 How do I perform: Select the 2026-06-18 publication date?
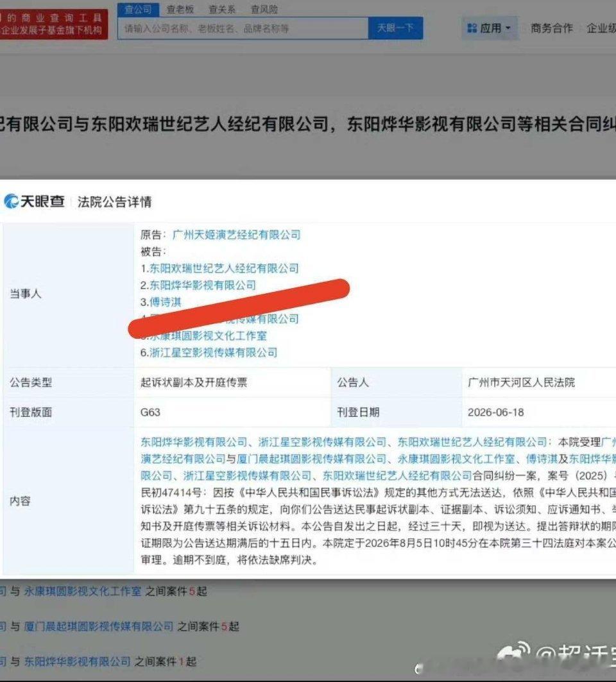495,413
